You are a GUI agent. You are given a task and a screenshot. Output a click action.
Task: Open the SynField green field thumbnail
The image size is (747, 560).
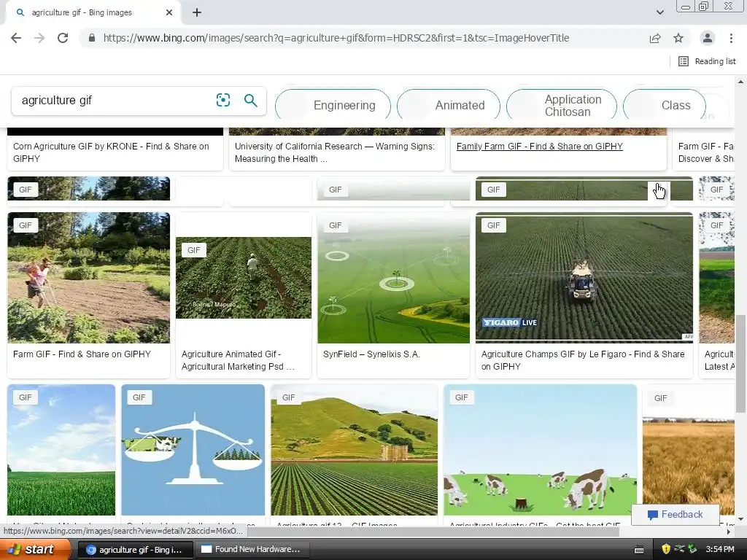click(x=393, y=278)
